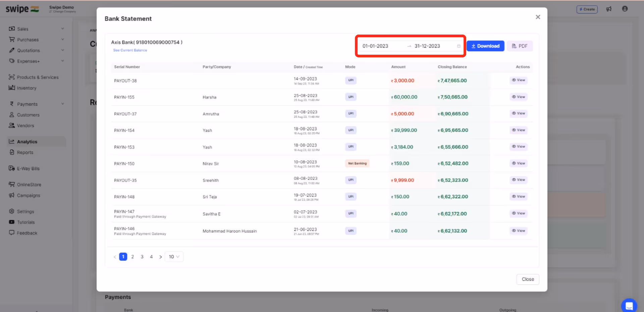Select page 1 in pagination
The height and width of the screenshot is (312, 644).
[x=123, y=257]
